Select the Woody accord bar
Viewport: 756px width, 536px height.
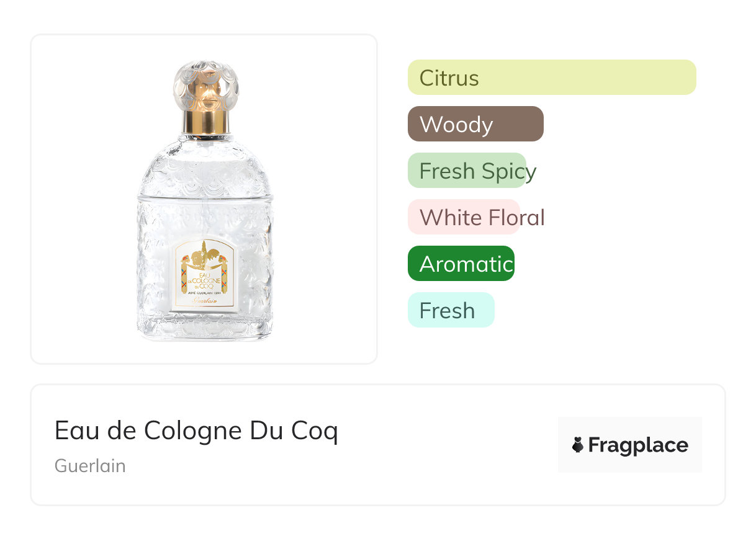tap(475, 124)
